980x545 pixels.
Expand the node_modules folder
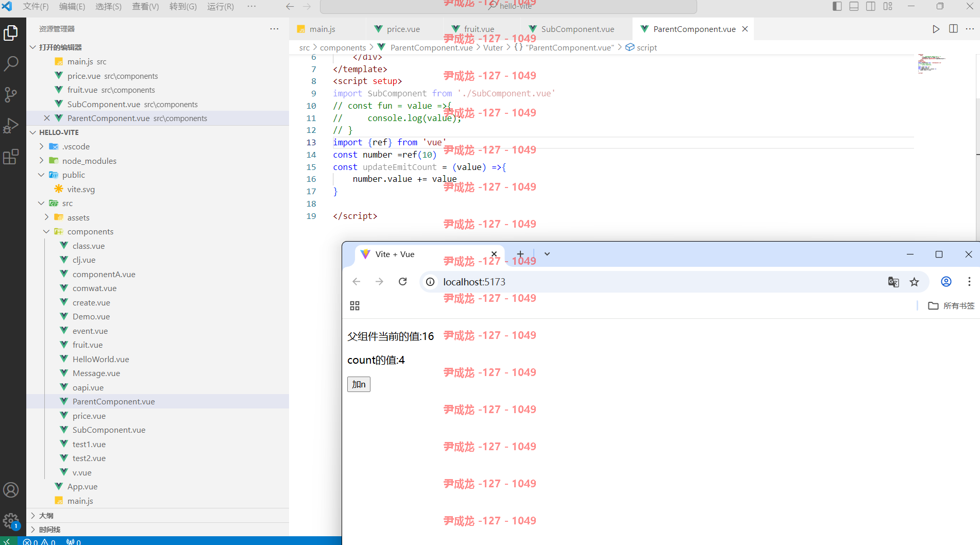(x=42, y=161)
